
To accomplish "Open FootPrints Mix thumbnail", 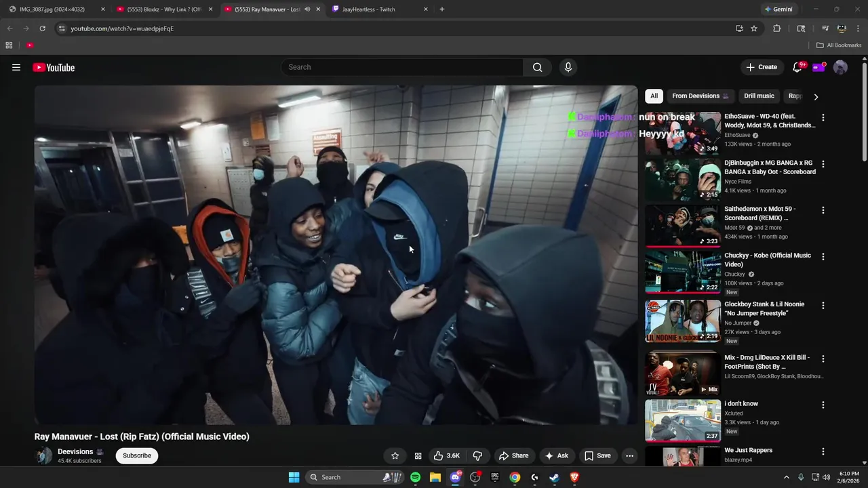I will click(x=683, y=373).
